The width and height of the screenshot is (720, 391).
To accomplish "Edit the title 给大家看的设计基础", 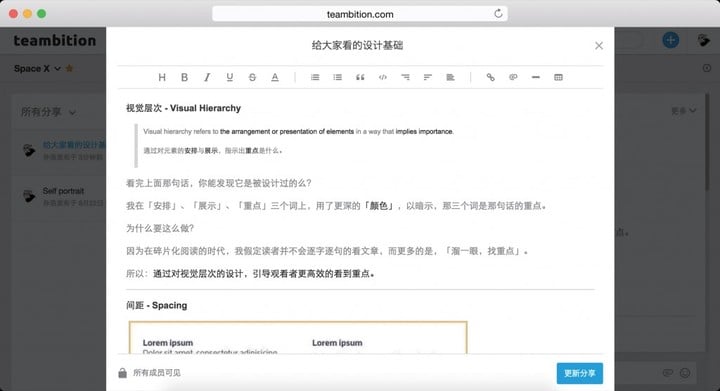I will [x=357, y=45].
